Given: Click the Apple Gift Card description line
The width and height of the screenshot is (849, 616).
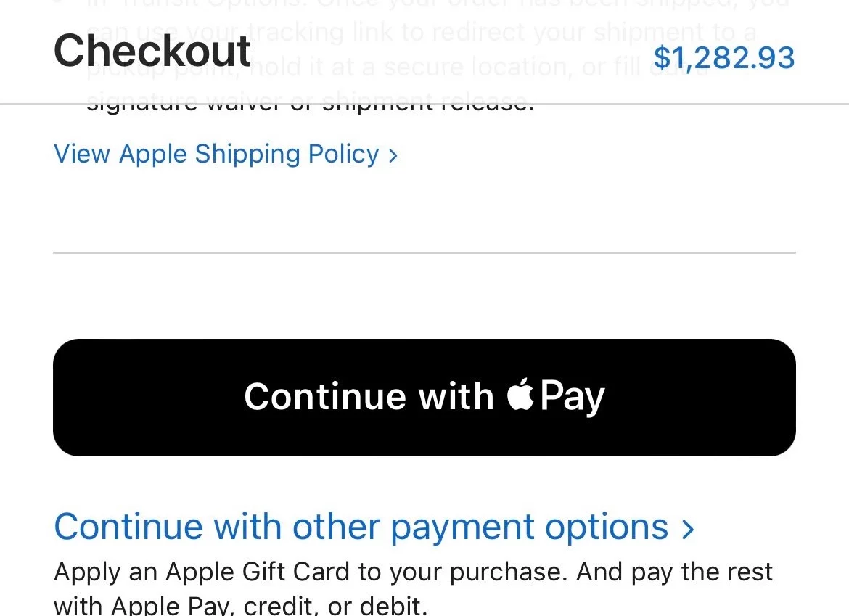Looking at the screenshot, I should coord(412,572).
